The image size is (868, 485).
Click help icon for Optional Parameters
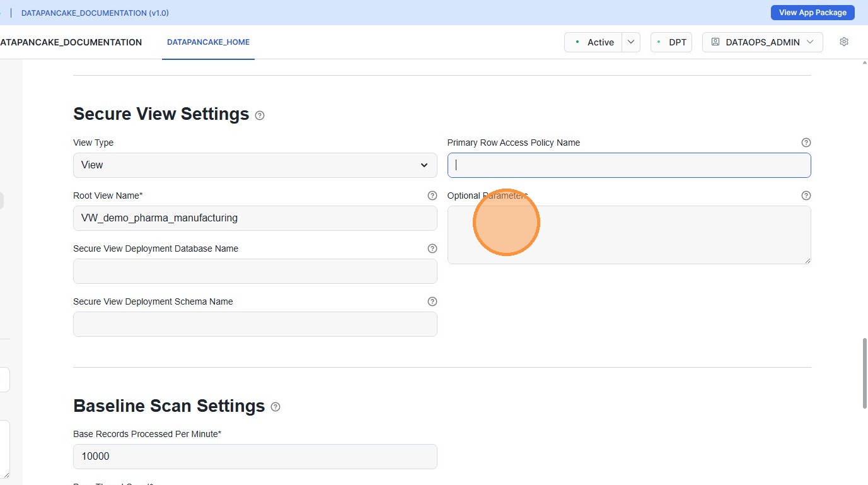pyautogui.click(x=806, y=196)
